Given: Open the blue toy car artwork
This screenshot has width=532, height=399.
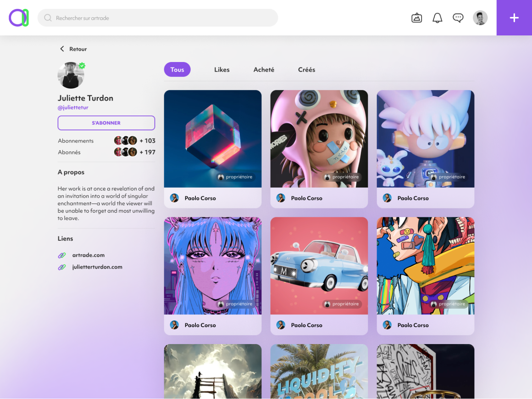Looking at the screenshot, I should pos(319,266).
